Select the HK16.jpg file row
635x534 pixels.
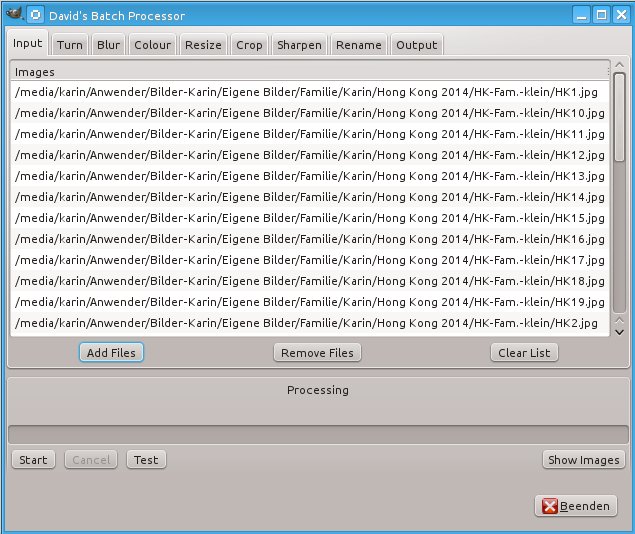[x=310, y=239]
